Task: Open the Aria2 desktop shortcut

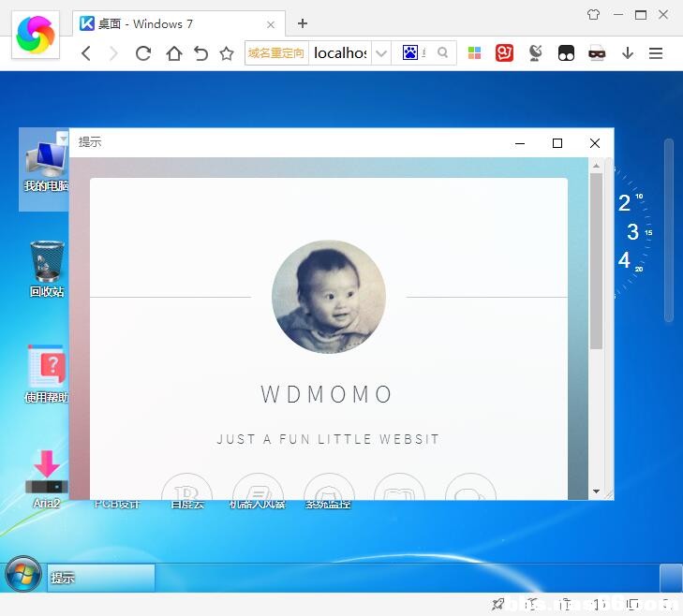Action: [47, 479]
